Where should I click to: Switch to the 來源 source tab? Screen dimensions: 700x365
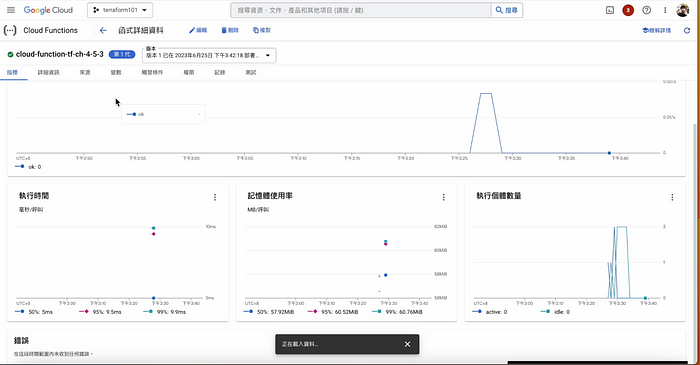[x=85, y=72]
